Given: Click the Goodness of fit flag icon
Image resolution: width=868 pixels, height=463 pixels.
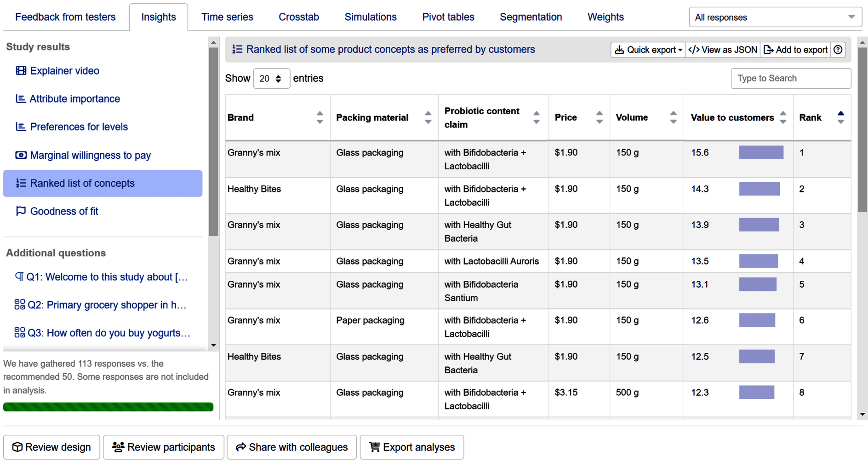Looking at the screenshot, I should pos(21,211).
